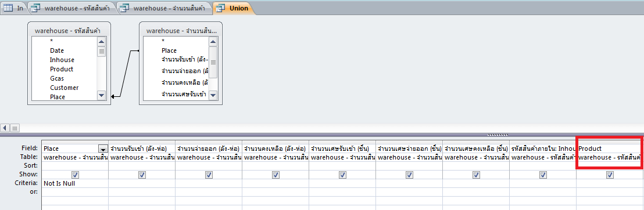Image resolution: width=644 pixels, height=210 pixels.
Task: Uncheck Show checkbox for Place column
Action: (x=75, y=175)
